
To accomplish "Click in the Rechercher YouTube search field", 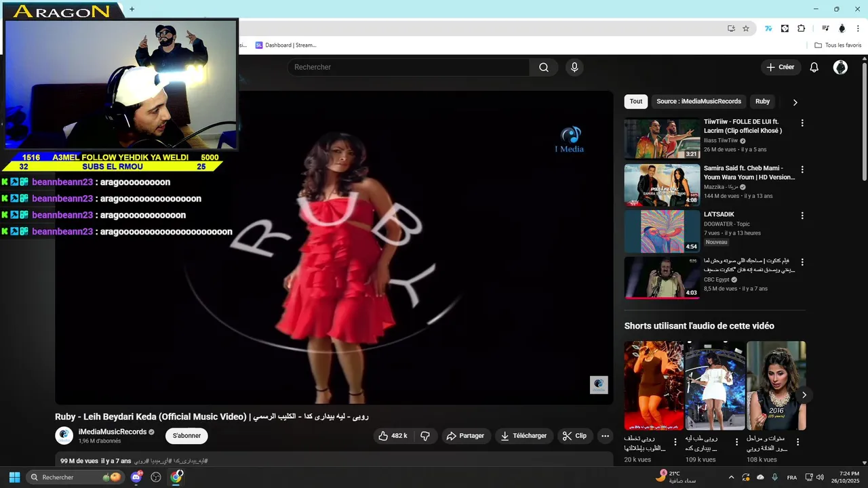I will (x=408, y=67).
